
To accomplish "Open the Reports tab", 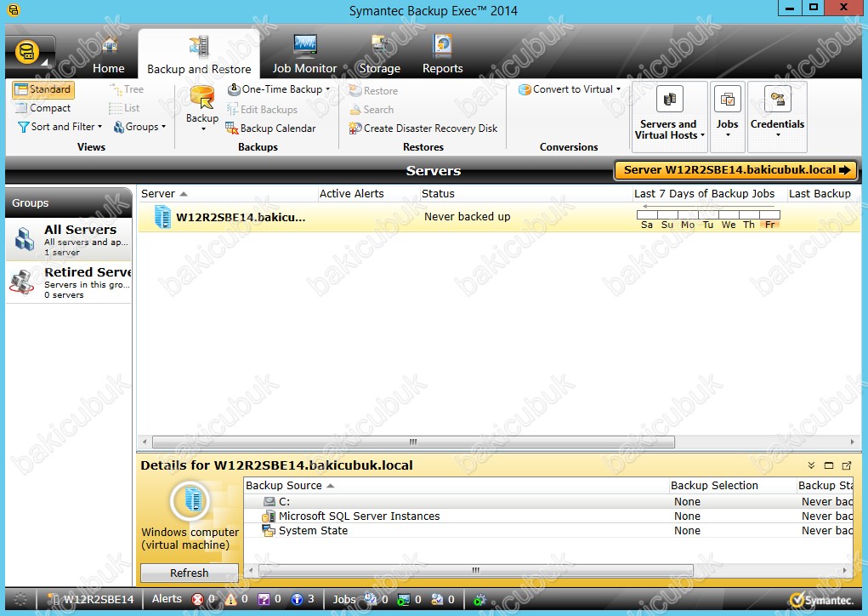I will (442, 54).
